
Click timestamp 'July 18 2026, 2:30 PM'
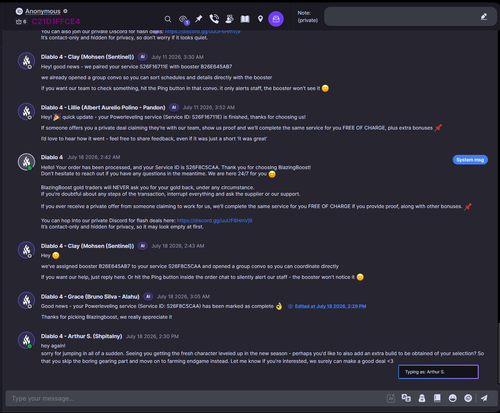point(152,336)
